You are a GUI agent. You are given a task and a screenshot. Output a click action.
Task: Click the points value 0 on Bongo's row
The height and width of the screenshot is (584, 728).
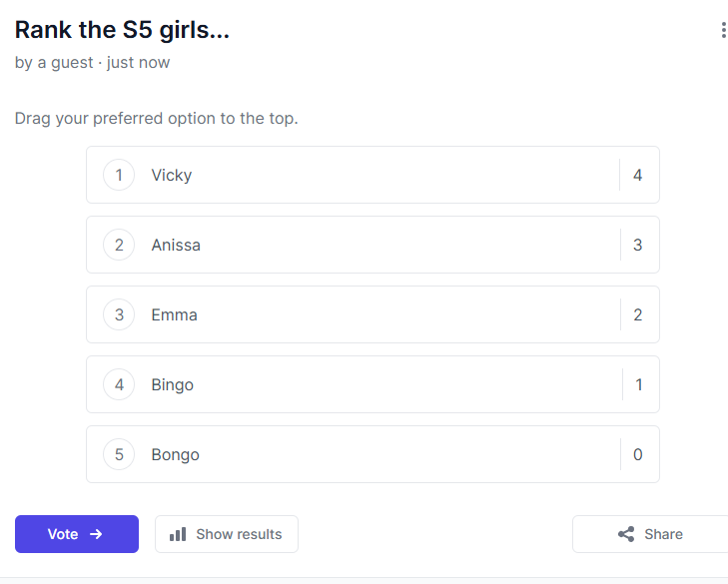pyautogui.click(x=638, y=455)
